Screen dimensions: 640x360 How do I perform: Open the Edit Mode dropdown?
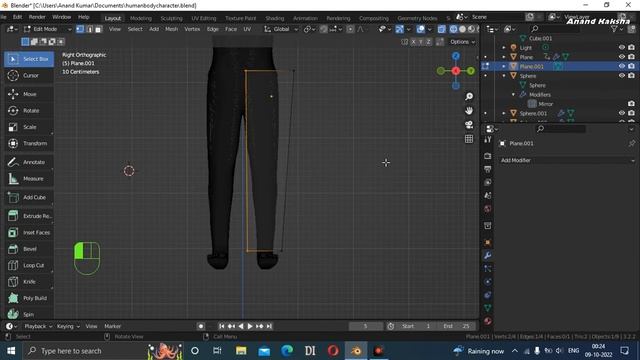pos(47,29)
